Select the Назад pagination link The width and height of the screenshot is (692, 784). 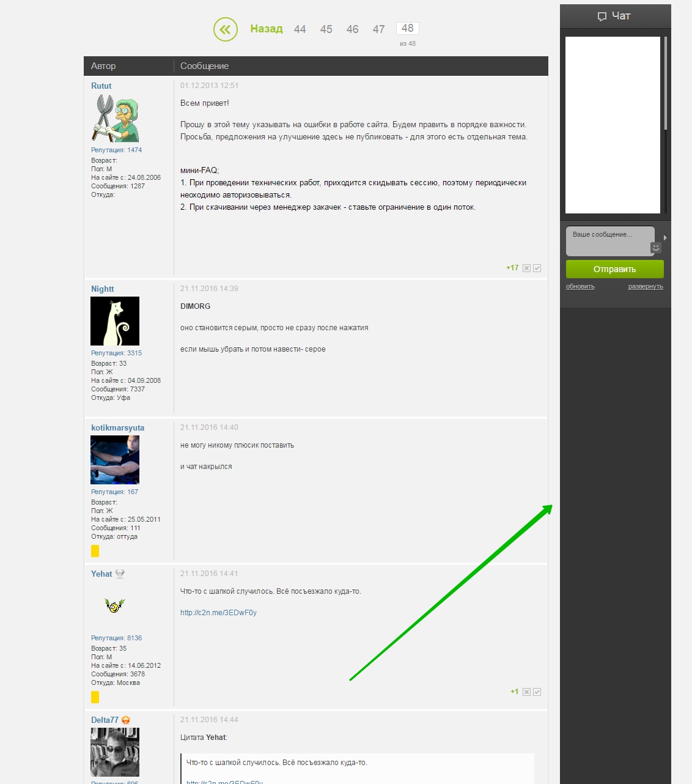[x=267, y=29]
